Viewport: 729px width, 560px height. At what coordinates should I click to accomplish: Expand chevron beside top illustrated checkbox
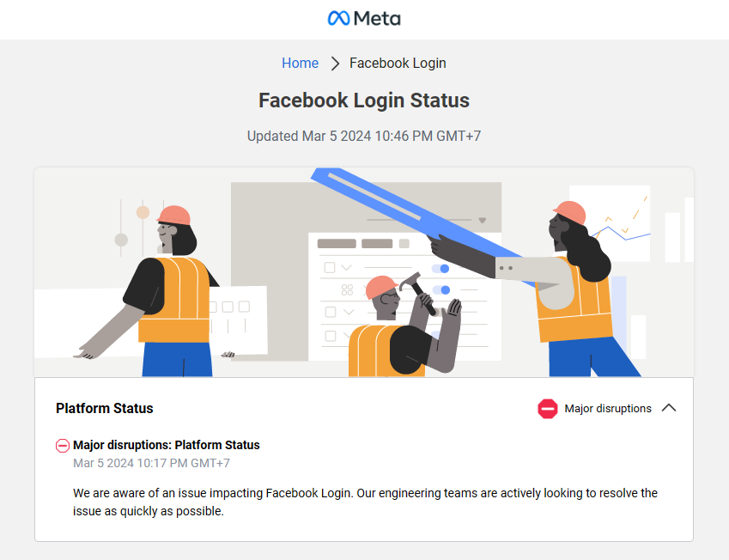click(346, 267)
